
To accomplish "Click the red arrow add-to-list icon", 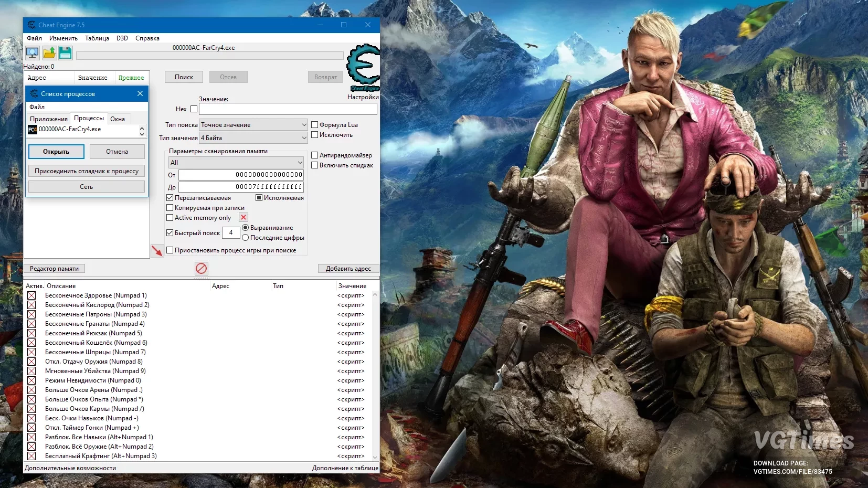I will pos(157,251).
